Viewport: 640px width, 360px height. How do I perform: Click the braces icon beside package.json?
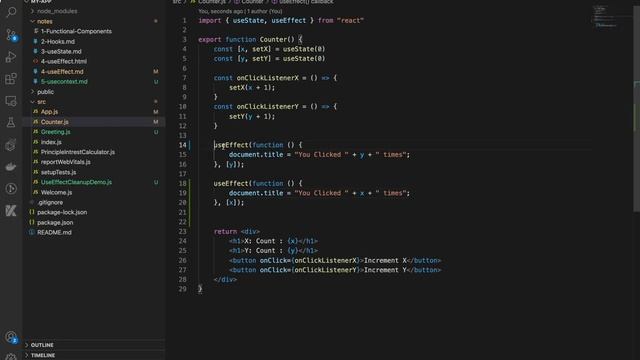point(32,222)
